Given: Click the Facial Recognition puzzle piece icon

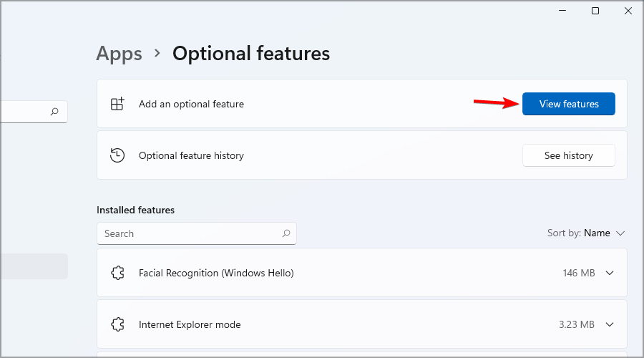Looking at the screenshot, I should tap(117, 273).
